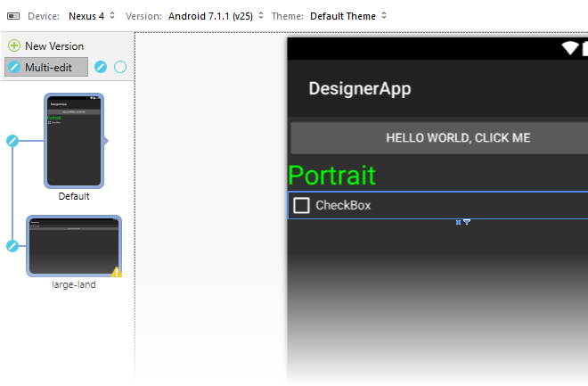
Task: Click the Wi-Fi icon in device status bar
Action: click(570, 48)
